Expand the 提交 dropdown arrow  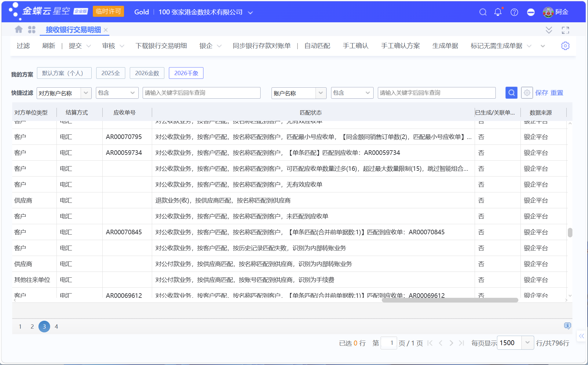[89, 46]
